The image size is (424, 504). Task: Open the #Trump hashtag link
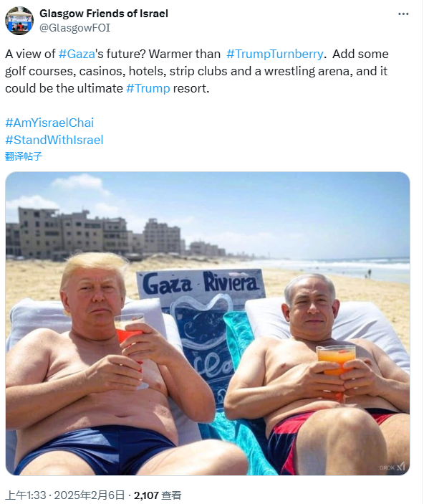pos(148,88)
